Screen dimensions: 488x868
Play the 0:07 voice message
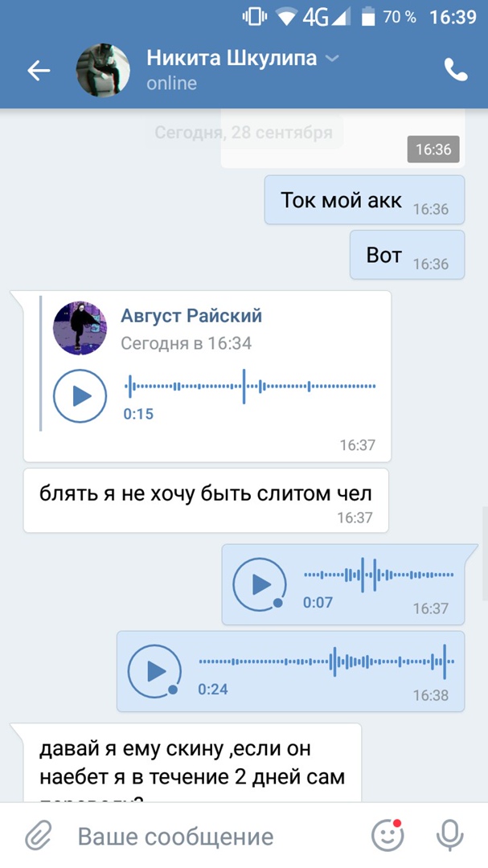click(259, 584)
